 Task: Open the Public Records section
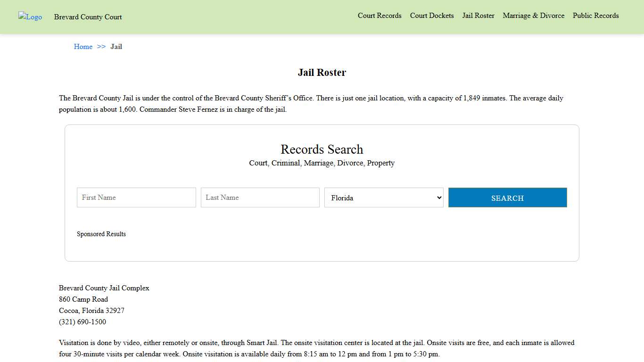point(595,16)
